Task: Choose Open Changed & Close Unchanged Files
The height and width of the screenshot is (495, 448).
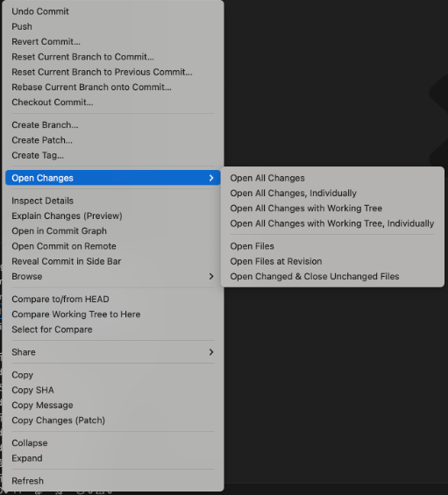Action: (315, 277)
